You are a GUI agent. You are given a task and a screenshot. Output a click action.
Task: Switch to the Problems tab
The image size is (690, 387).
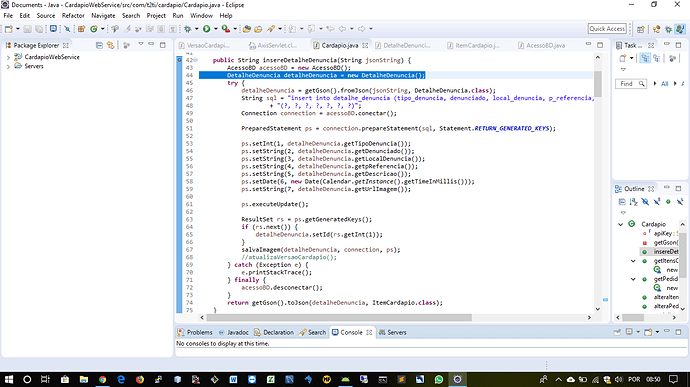click(195, 332)
